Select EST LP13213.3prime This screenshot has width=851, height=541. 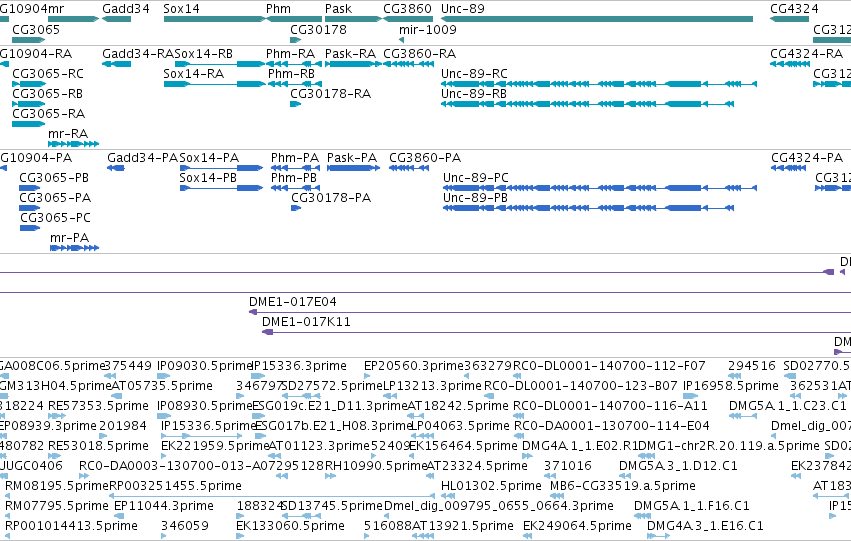pyautogui.click(x=433, y=386)
